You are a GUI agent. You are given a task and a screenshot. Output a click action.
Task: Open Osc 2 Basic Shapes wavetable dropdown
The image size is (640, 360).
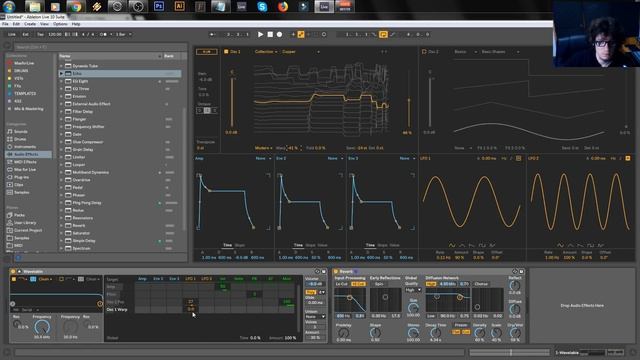pyautogui.click(x=500, y=52)
